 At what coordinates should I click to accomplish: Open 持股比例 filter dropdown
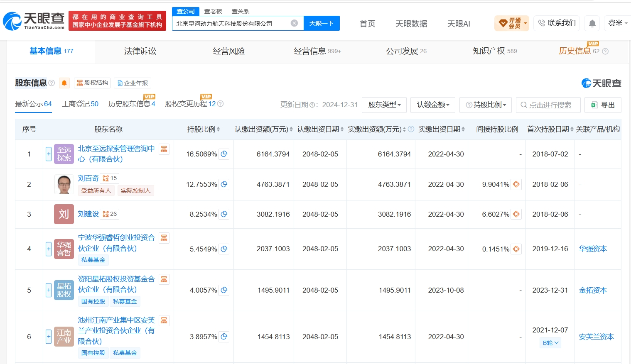click(486, 105)
